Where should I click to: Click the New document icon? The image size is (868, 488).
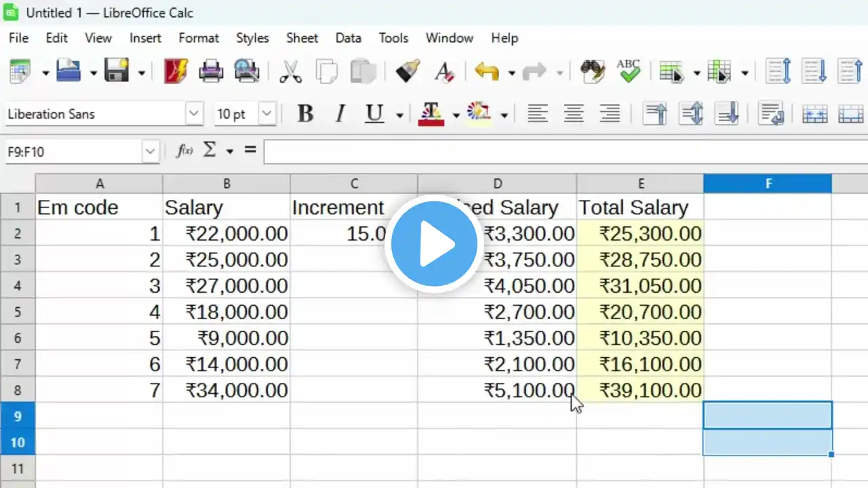point(20,71)
